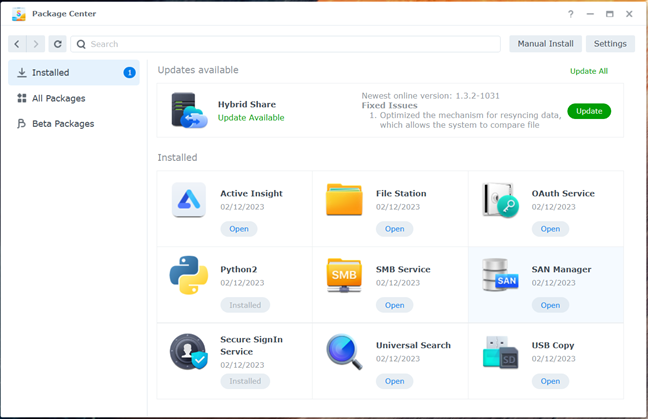This screenshot has width=648, height=419.
Task: Open File Station
Action: coord(395,229)
